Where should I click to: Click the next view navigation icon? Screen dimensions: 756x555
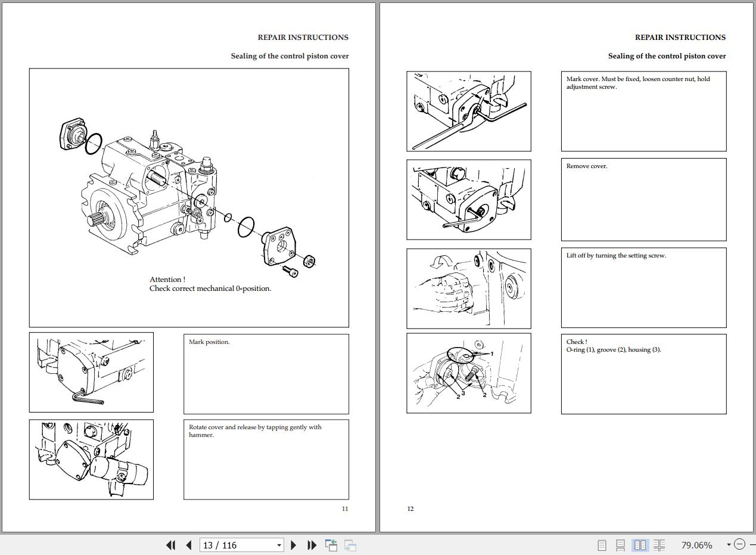[350, 545]
